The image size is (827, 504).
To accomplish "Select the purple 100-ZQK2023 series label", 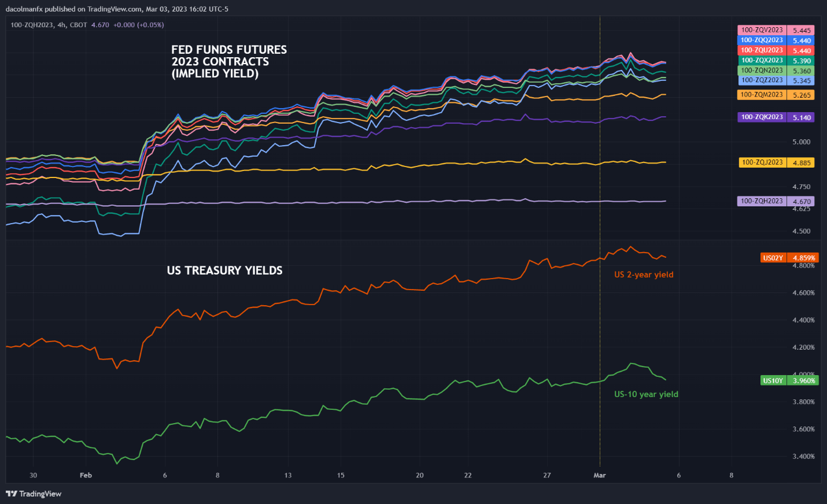I will pyautogui.click(x=762, y=117).
